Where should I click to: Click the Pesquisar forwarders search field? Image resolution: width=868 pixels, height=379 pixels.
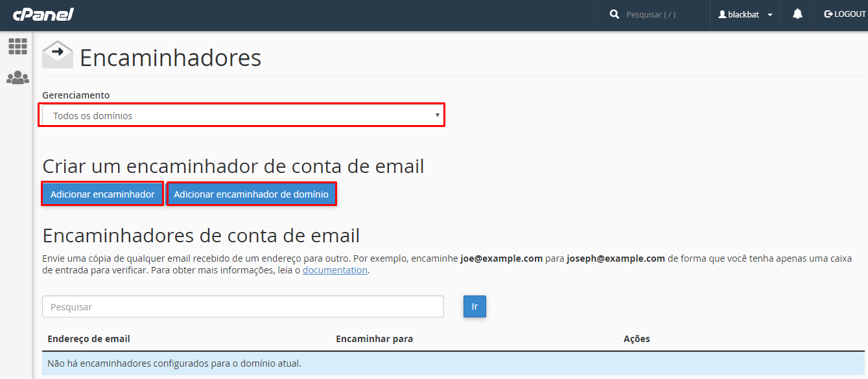point(242,306)
